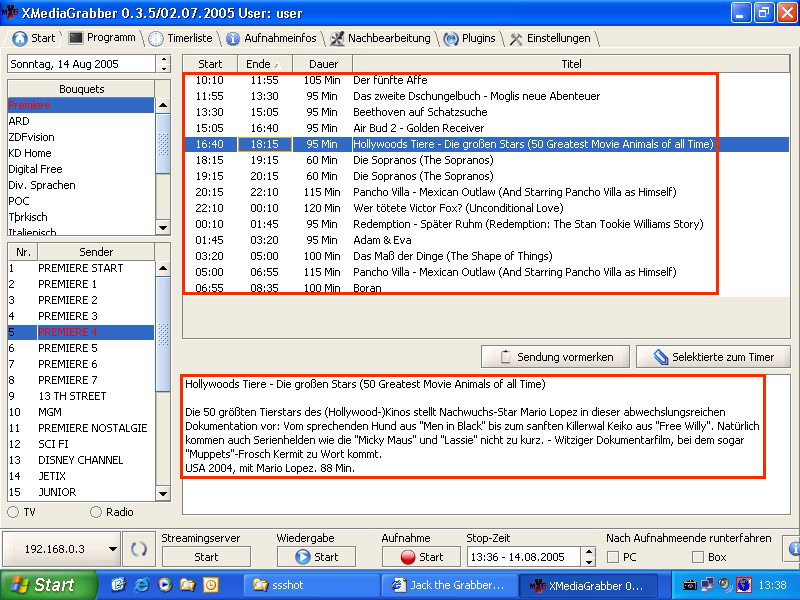The height and width of the screenshot is (600, 800).
Task: Select the ZDFvision bouquet
Action: (81, 137)
